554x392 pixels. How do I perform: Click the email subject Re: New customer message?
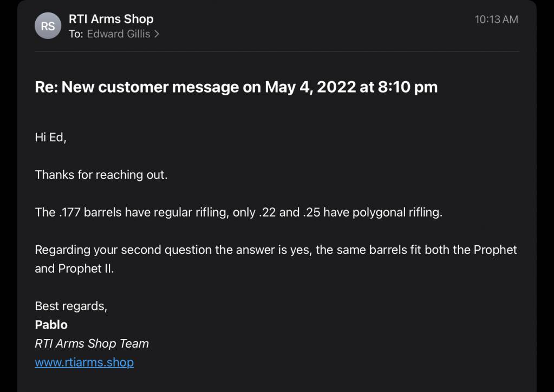point(236,87)
